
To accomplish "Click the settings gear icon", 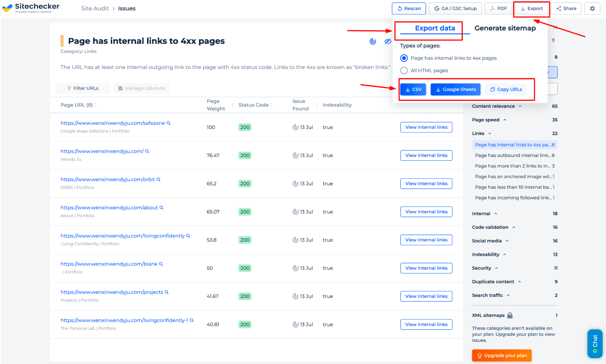I will pos(592,8).
